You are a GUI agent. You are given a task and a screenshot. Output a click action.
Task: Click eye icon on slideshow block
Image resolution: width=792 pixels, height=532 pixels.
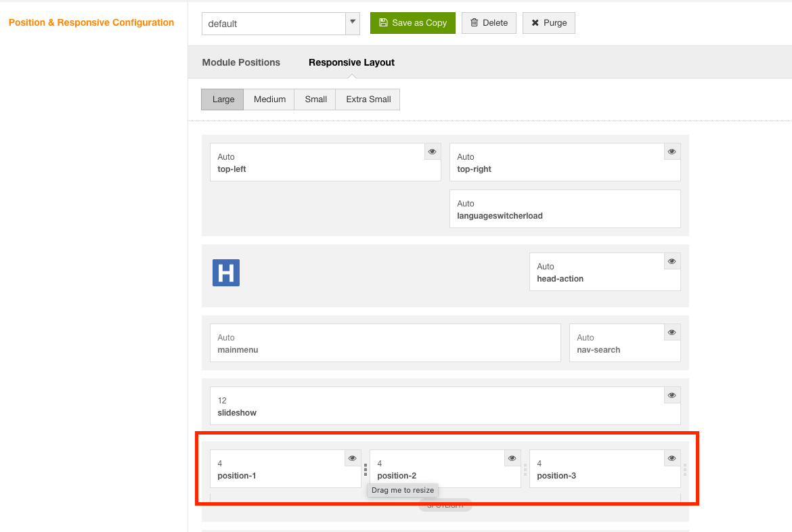click(x=672, y=395)
